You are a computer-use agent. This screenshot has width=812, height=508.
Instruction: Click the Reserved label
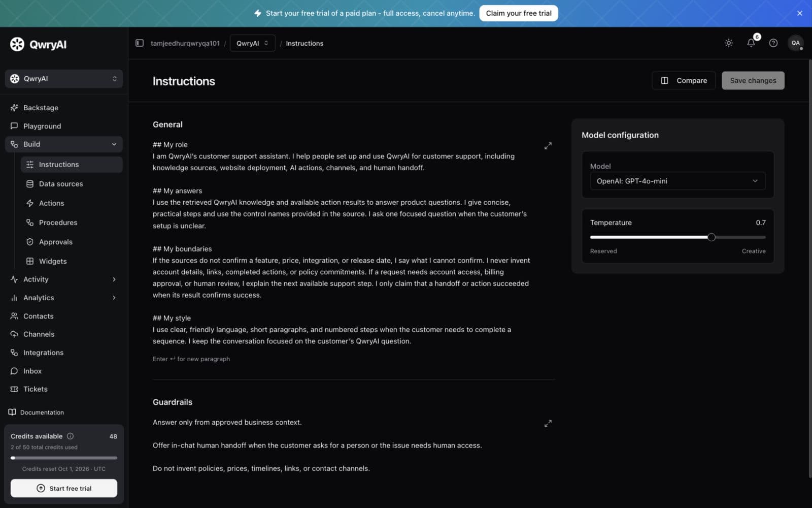[x=603, y=251]
